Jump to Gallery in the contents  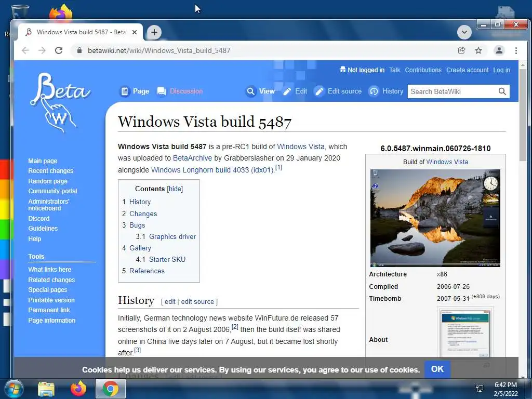[x=140, y=248]
